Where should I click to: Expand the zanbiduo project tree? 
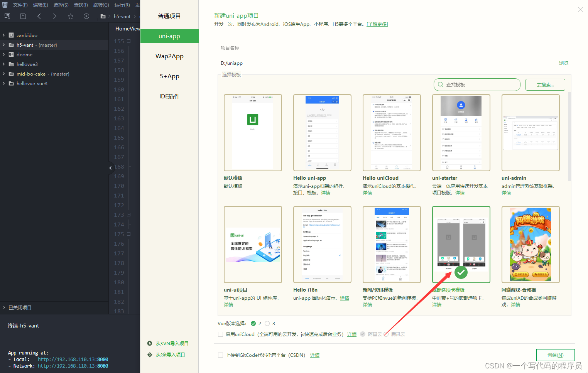pyautogui.click(x=4, y=35)
